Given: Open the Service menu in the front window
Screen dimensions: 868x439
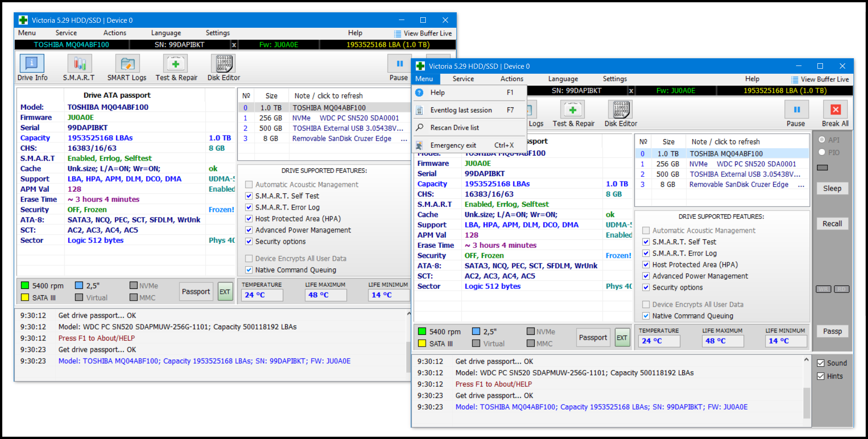Looking at the screenshot, I should pyautogui.click(x=463, y=79).
